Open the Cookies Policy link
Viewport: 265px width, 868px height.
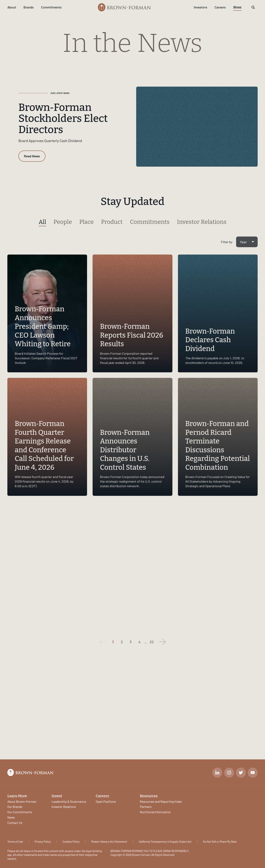71,842
